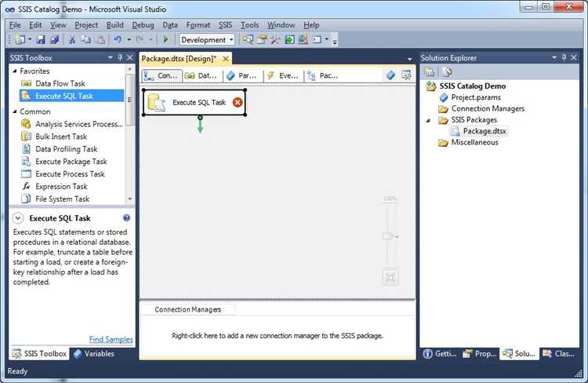This screenshot has width=588, height=383.
Task: Click Properties icon in Solution Explorer toolbar
Action: click(x=430, y=71)
